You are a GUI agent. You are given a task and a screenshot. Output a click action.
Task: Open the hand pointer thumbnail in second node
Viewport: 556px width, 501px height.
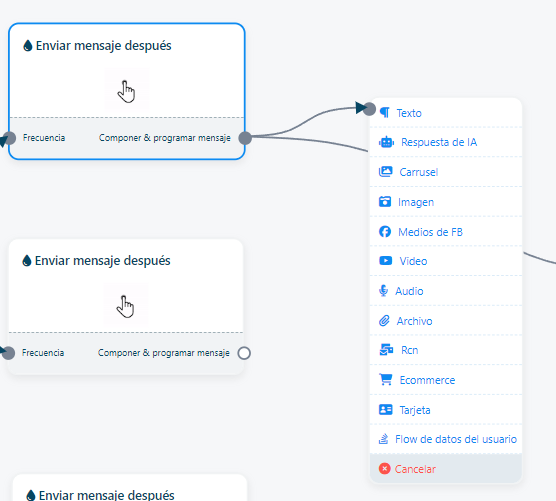point(126,306)
